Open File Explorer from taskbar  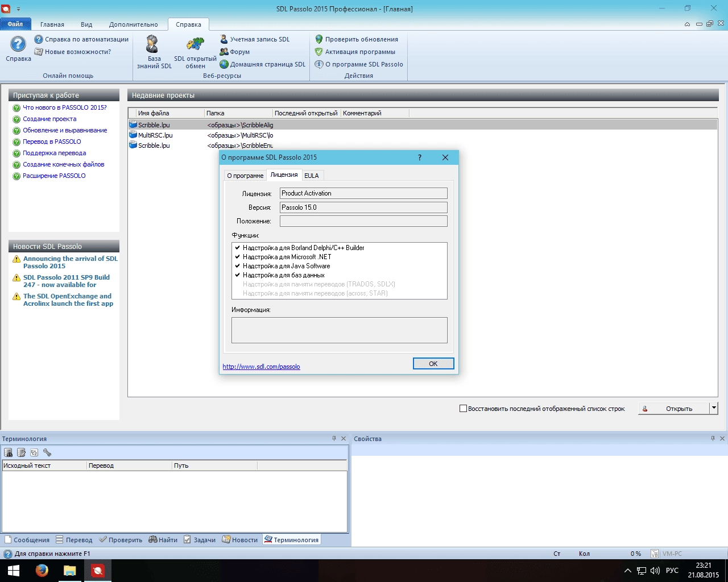point(69,571)
